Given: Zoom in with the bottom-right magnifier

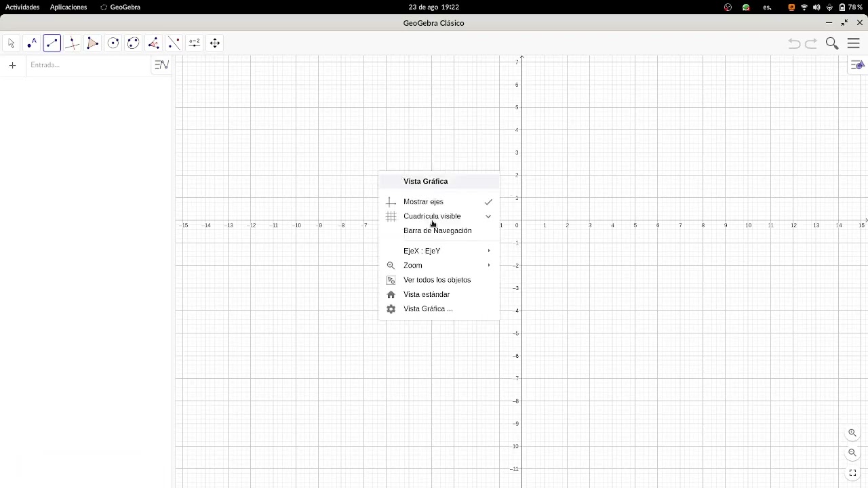Looking at the screenshot, I should pyautogui.click(x=852, y=433).
